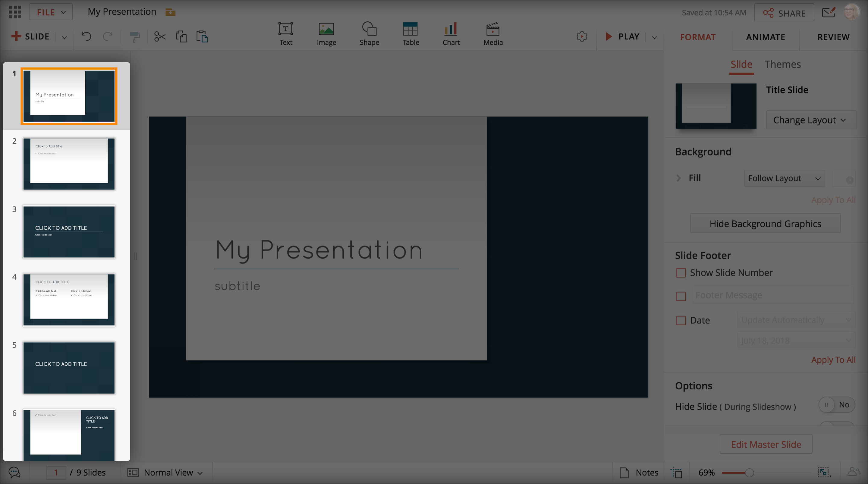The width and height of the screenshot is (868, 484).
Task: Check the Date footer checkbox
Action: [x=681, y=320]
